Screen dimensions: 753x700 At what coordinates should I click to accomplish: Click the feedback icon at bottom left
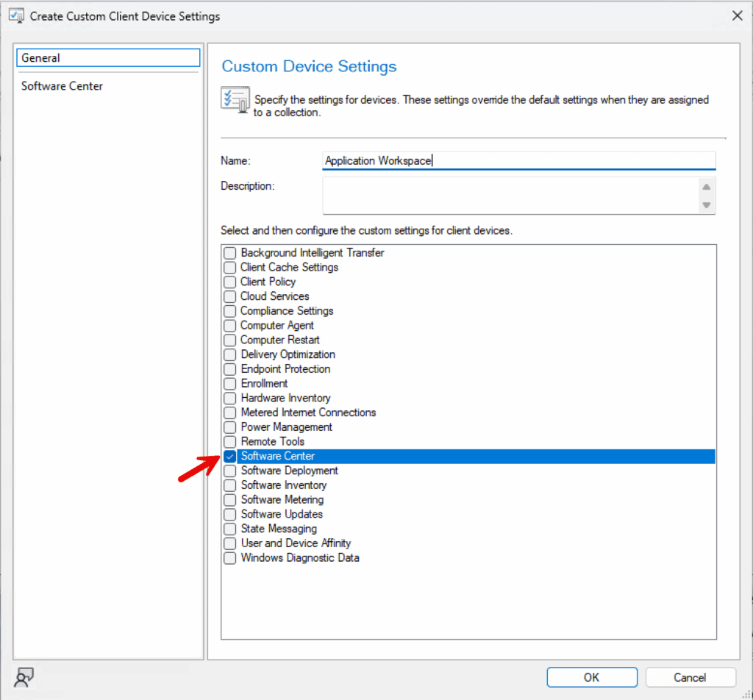[24, 677]
